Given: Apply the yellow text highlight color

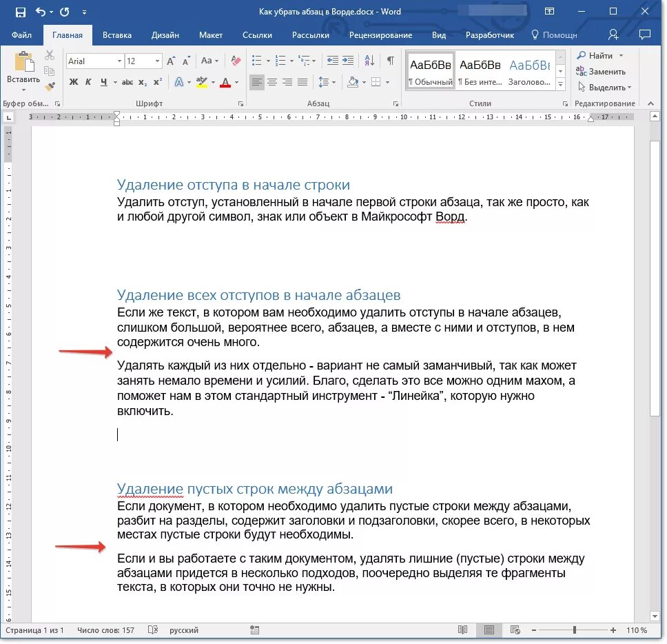Looking at the screenshot, I should coord(202,82).
